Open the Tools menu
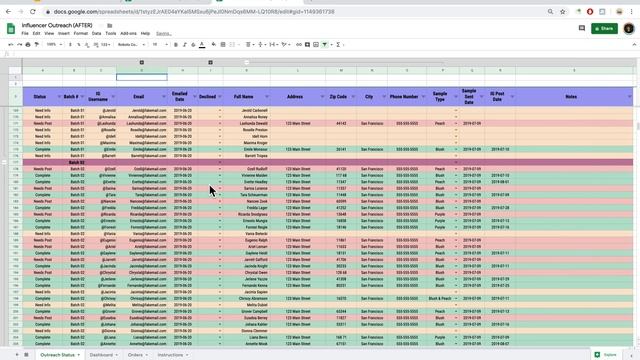This screenshot has width=640, height=360. (x=111, y=33)
